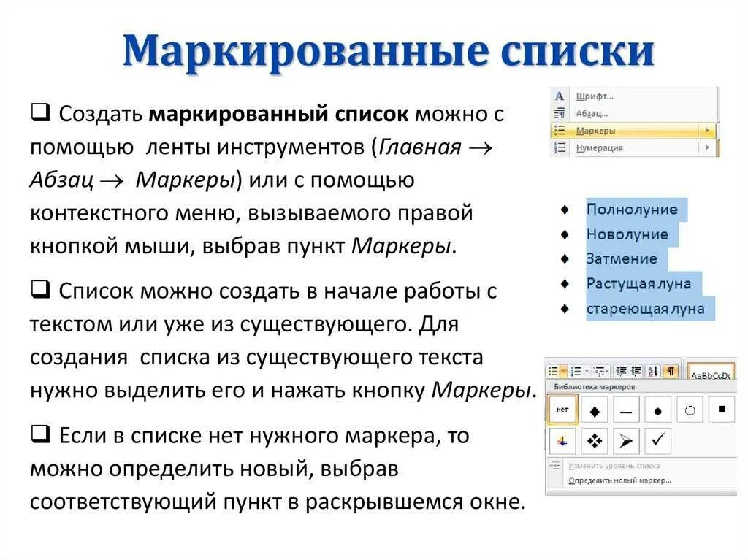The image size is (748, 560).
Task: Choose the colored picture bullet
Action: [563, 441]
